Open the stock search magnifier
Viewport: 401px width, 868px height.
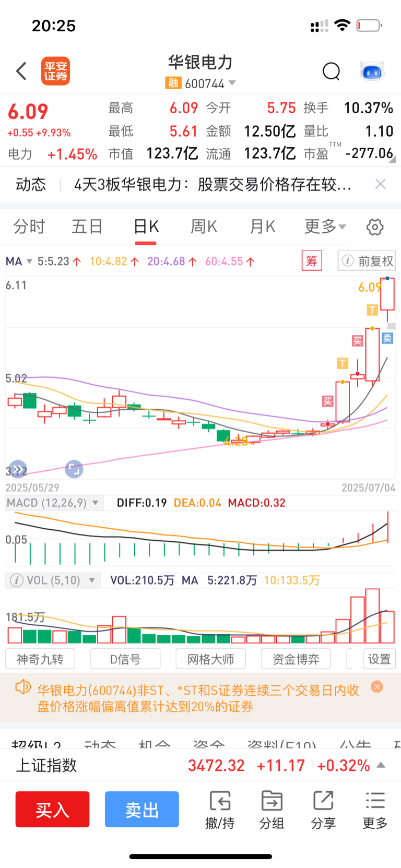(x=331, y=71)
